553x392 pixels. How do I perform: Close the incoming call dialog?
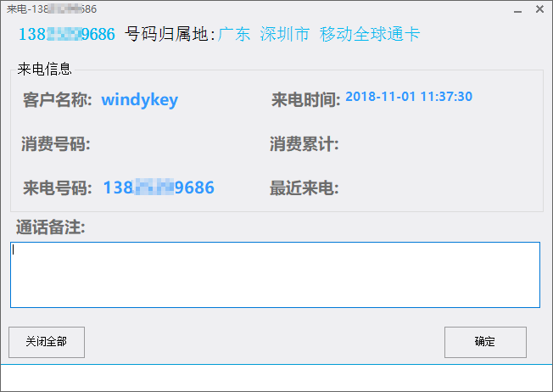point(539,9)
